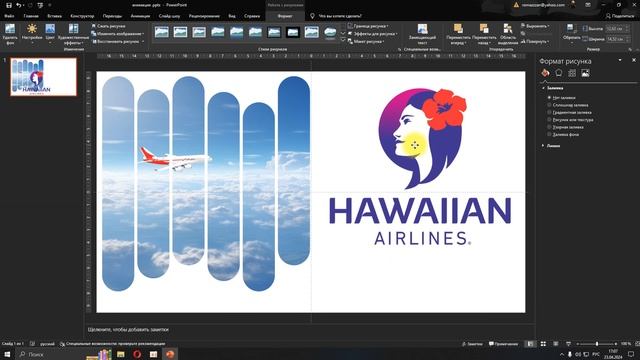Viewport: 640px width, 360px height.
Task: Open Picture Effects (Эффекты для рисунка) dropdown
Action: 373,33
